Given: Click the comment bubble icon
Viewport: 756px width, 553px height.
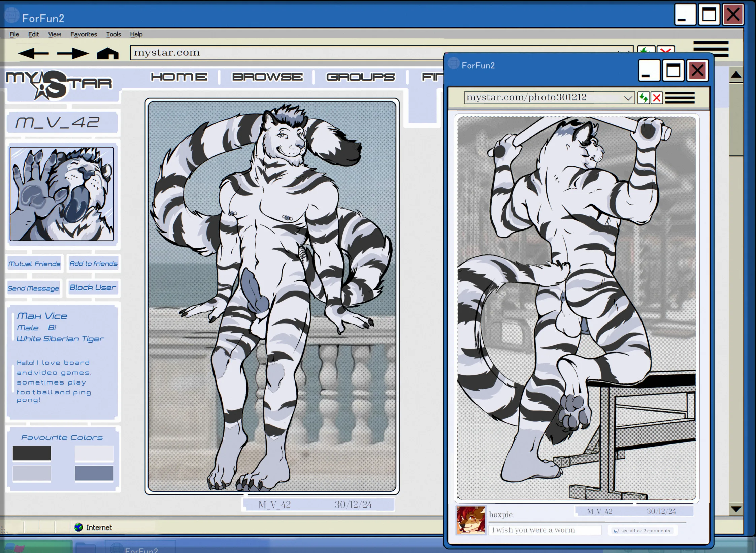Looking at the screenshot, I should coord(616,531).
